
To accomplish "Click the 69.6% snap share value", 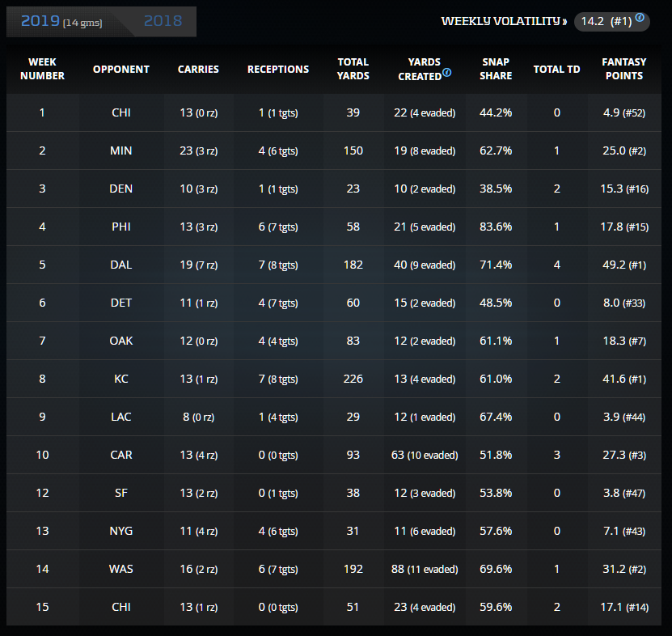I will [x=496, y=569].
